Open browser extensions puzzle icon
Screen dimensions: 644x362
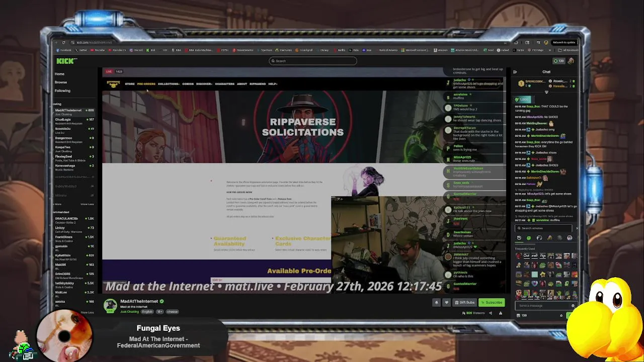(516, 42)
